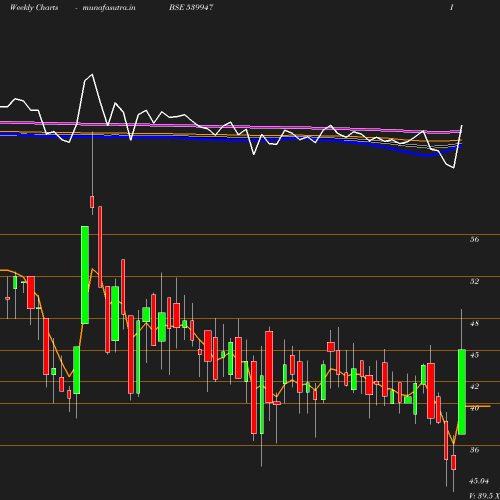Click the 52 price axis label
Image resolution: width=500 pixels, height=500 pixels.
tap(474, 281)
